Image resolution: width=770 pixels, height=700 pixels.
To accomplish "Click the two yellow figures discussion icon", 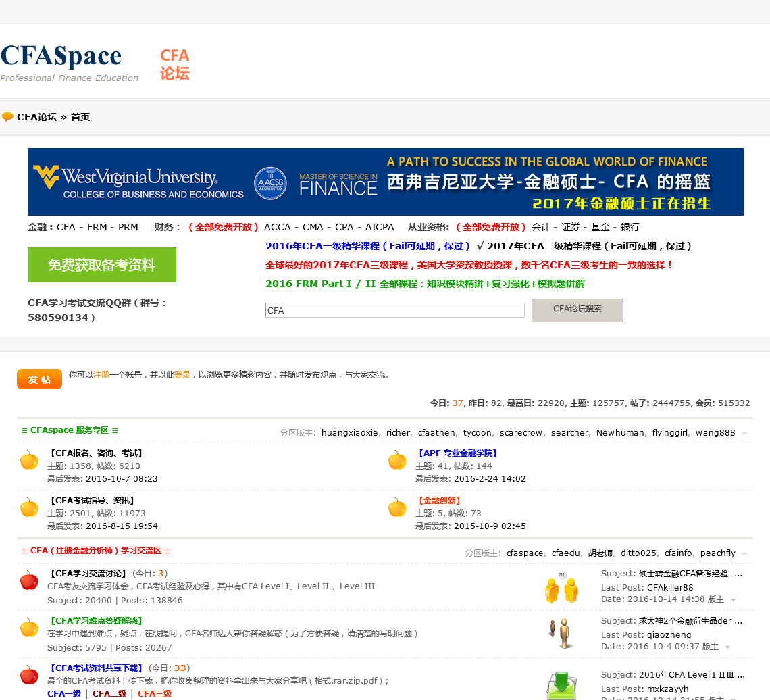I will point(562,588).
